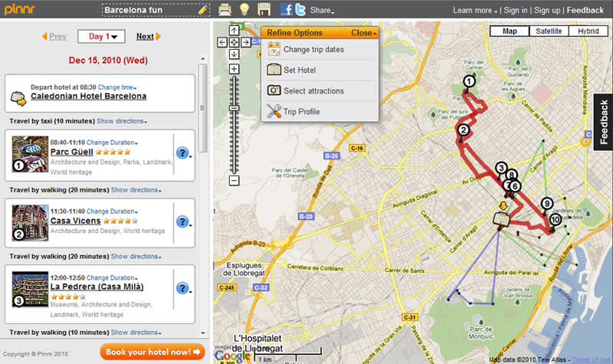The width and height of the screenshot is (613, 364).
Task: Switch map to Hybrid view
Action: pos(588,31)
